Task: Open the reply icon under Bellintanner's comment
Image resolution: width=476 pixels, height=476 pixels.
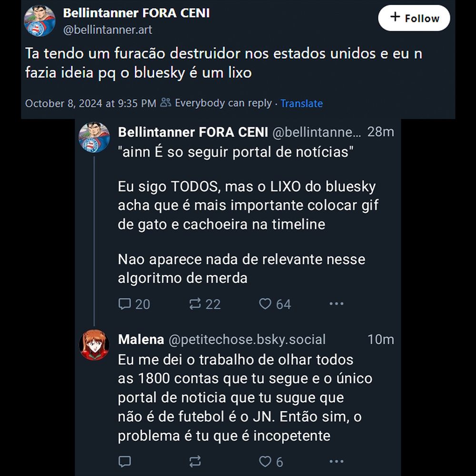Action: tap(125, 304)
